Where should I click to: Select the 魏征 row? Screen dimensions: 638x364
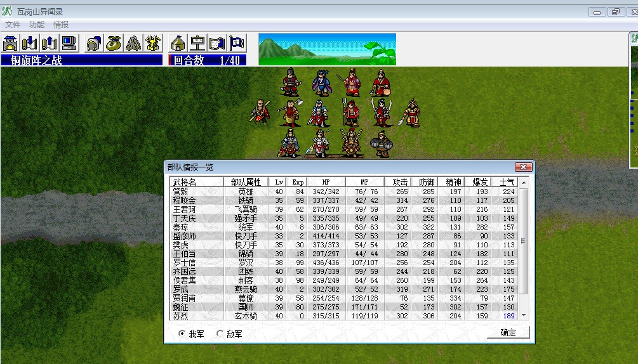click(344, 307)
